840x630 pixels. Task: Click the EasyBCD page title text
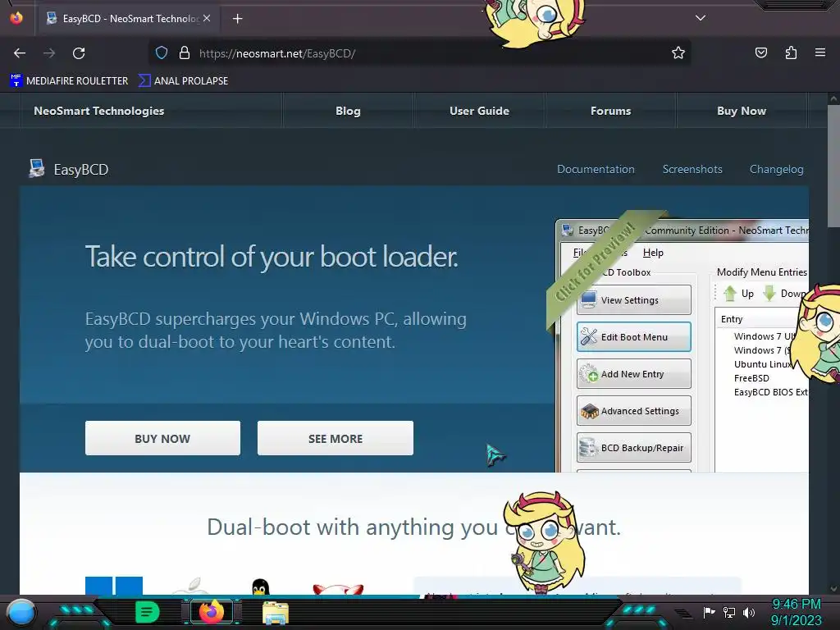pos(81,170)
